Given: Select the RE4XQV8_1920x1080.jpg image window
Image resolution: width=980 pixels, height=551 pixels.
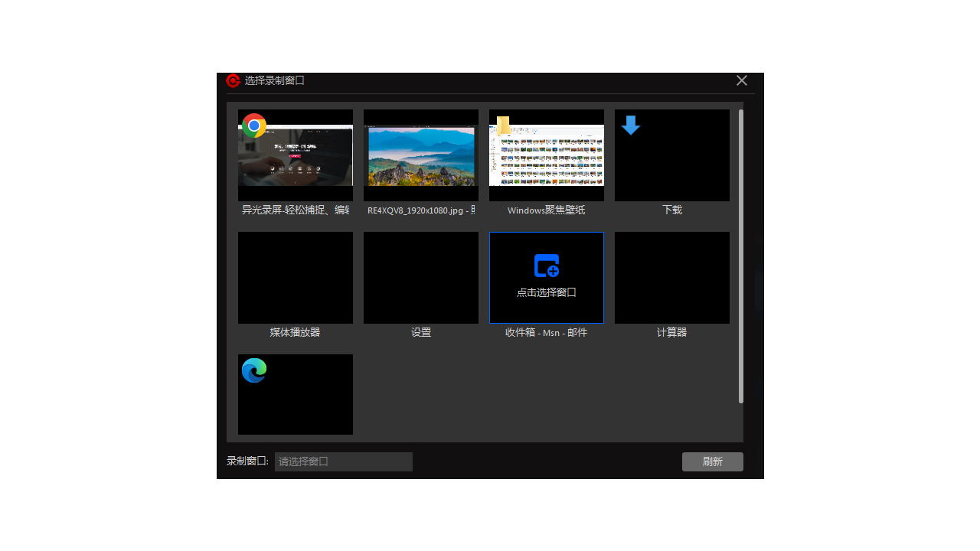Looking at the screenshot, I should pos(420,155).
